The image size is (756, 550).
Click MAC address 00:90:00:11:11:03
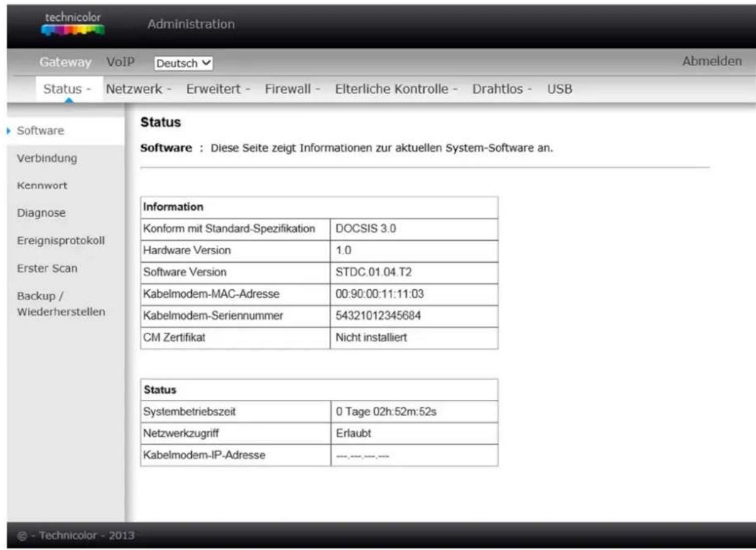click(x=380, y=294)
